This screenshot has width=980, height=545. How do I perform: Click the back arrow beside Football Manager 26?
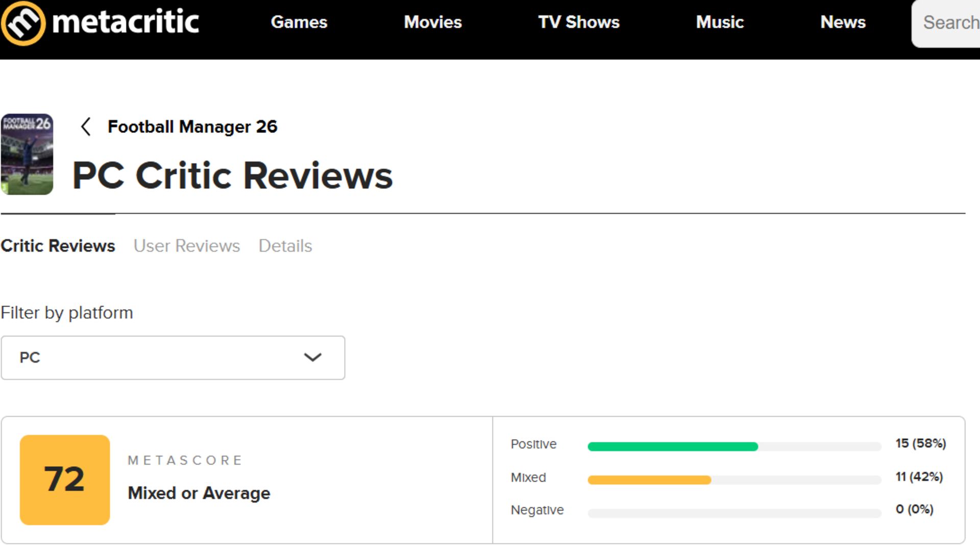pyautogui.click(x=86, y=127)
